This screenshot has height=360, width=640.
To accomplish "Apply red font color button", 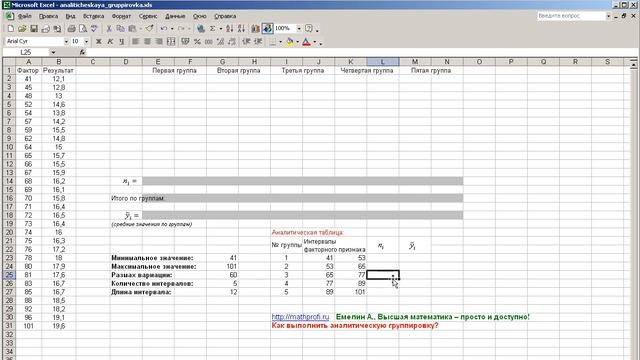I will [307, 42].
